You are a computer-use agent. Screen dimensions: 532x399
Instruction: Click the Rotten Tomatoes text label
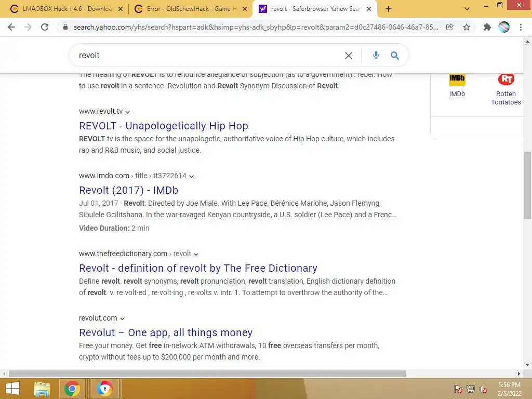pyautogui.click(x=506, y=98)
